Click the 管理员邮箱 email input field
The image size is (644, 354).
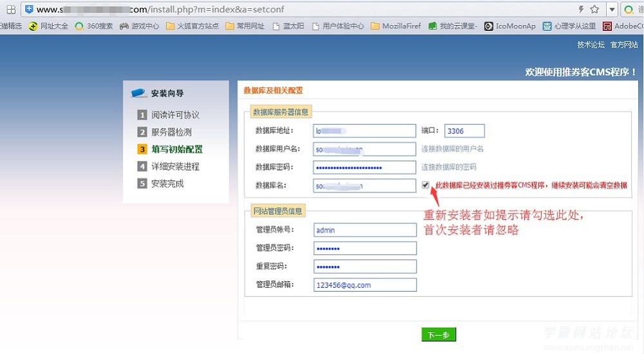tap(365, 284)
